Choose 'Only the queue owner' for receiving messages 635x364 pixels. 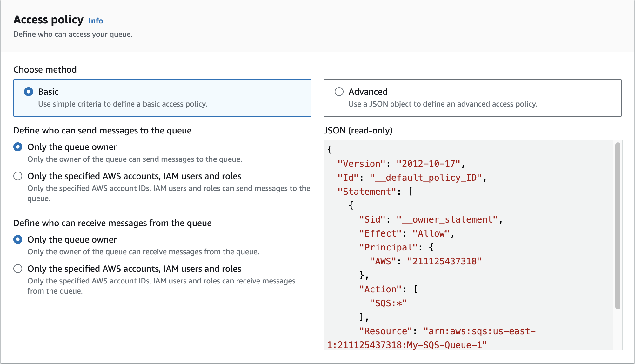18,240
